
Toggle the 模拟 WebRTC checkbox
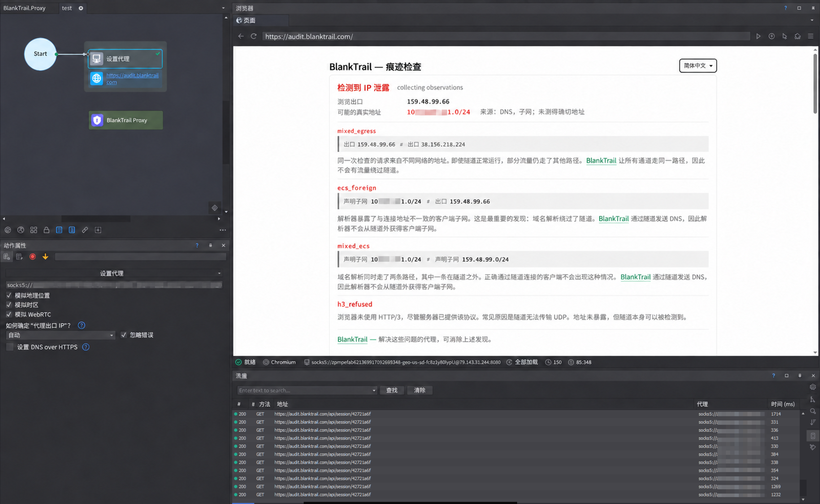pyautogui.click(x=9, y=314)
